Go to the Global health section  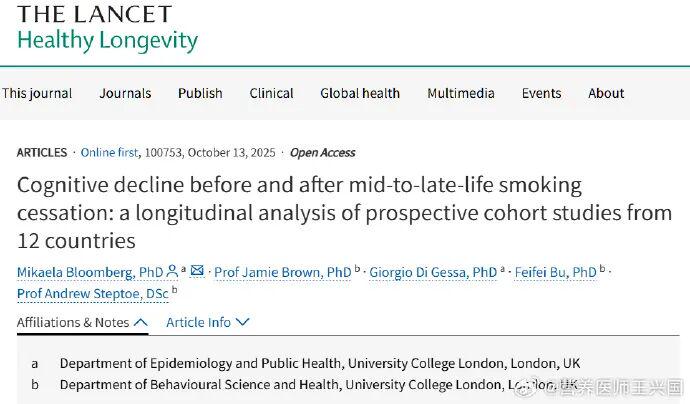coord(360,93)
